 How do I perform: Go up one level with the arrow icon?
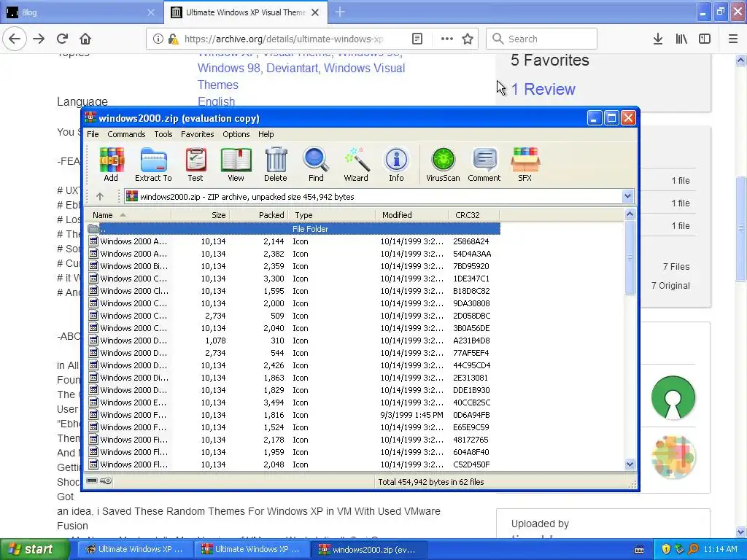(x=99, y=196)
